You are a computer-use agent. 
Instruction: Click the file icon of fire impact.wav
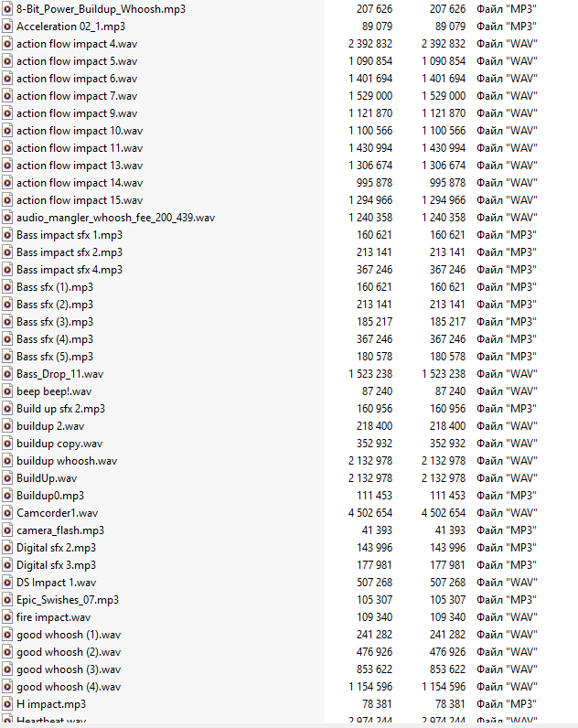[7, 617]
